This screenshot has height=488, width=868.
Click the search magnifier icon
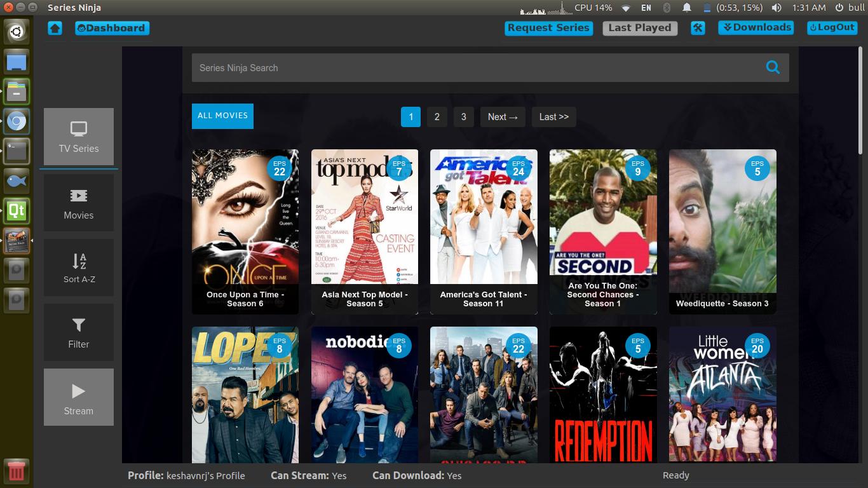pyautogui.click(x=773, y=67)
